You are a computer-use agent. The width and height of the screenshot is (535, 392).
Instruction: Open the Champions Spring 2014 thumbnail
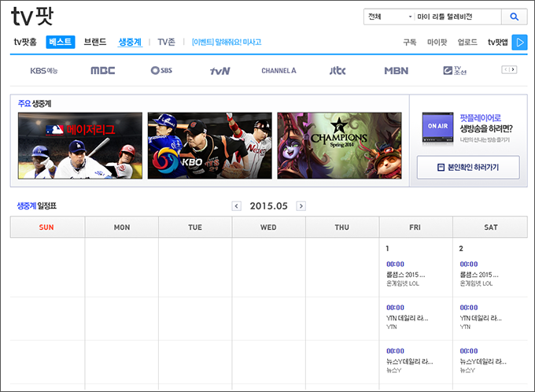point(340,146)
